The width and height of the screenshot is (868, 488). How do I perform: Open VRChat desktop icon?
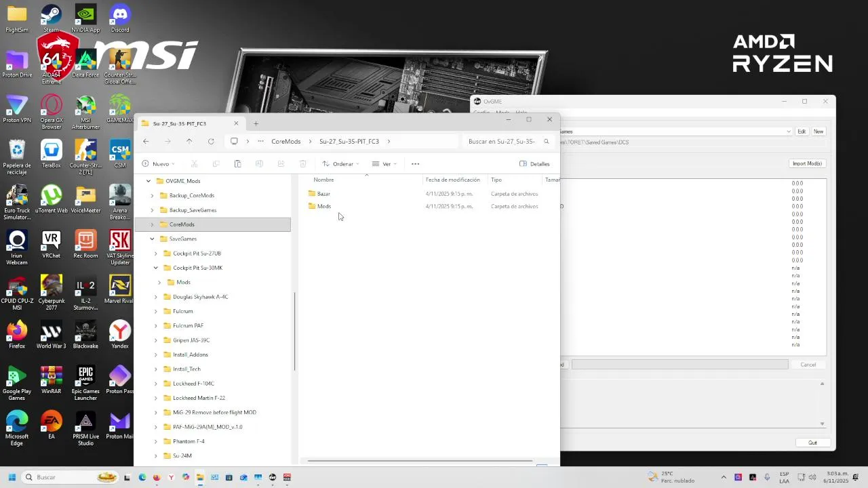tap(51, 245)
